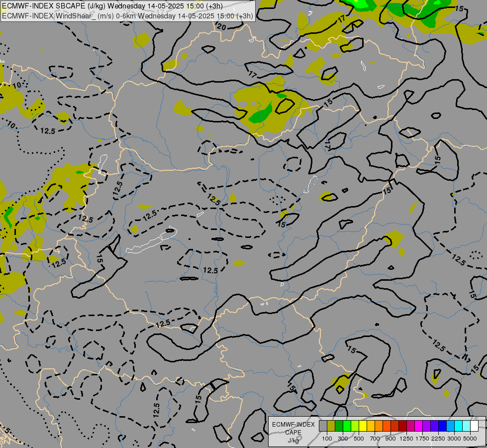Screen dimensions: 487x448
Task: Select the dark green legend swatch
Action: tap(339, 426)
